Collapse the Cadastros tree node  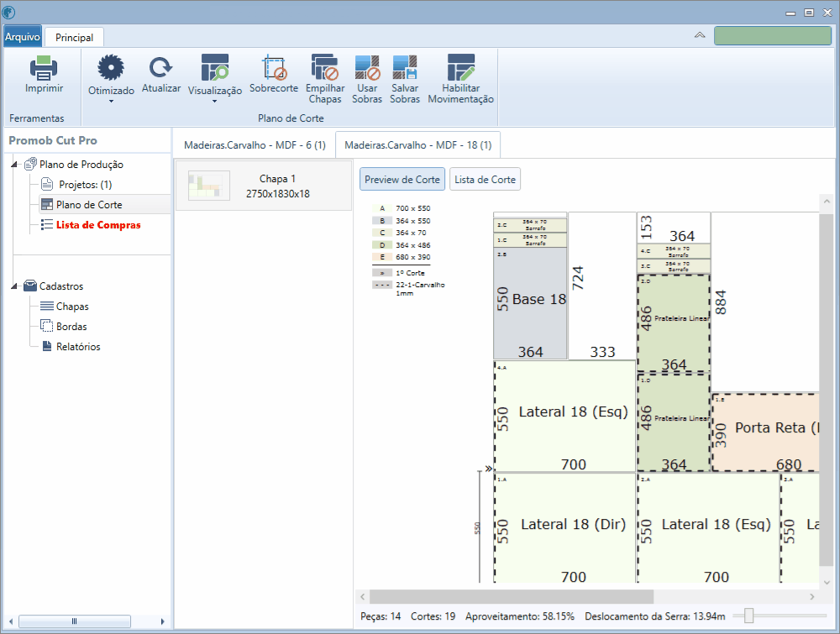pyautogui.click(x=14, y=286)
